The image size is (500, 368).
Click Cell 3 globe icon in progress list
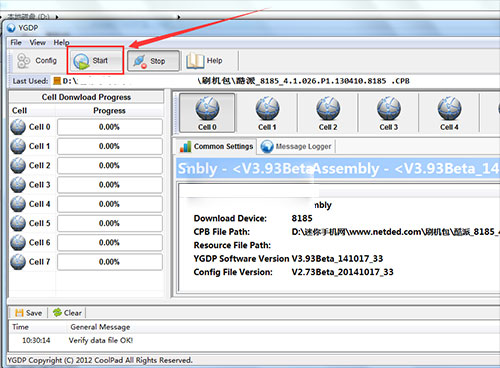pos(18,185)
